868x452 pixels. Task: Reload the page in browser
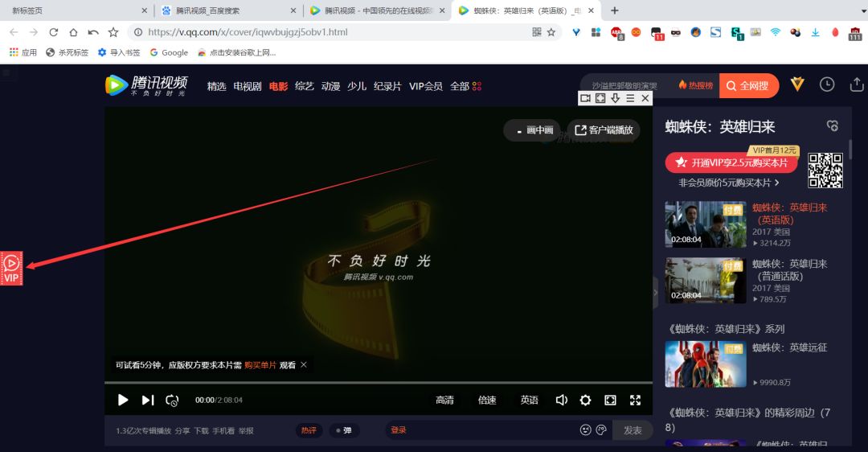tap(53, 32)
